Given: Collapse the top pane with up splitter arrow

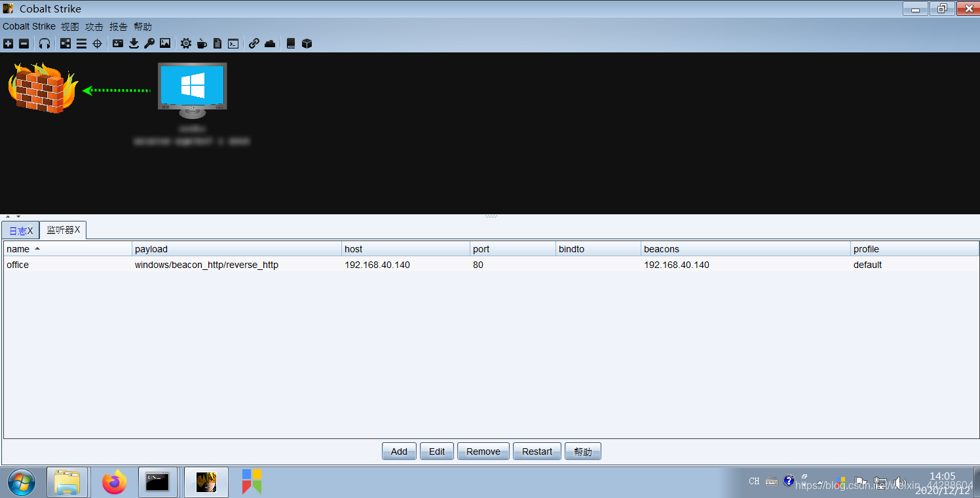Looking at the screenshot, I should click(8, 216).
